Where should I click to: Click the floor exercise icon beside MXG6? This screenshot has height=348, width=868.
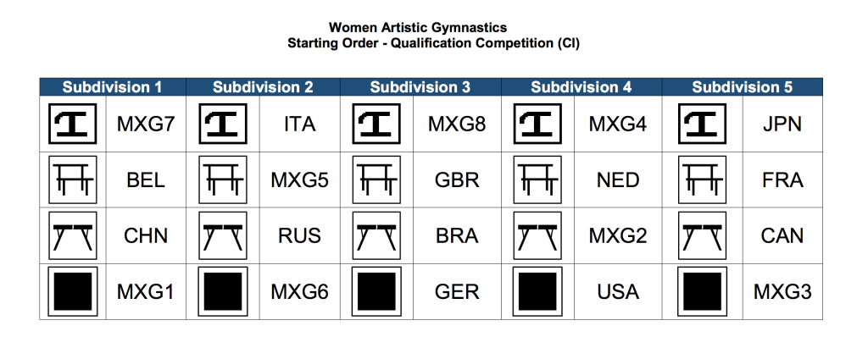(223, 291)
